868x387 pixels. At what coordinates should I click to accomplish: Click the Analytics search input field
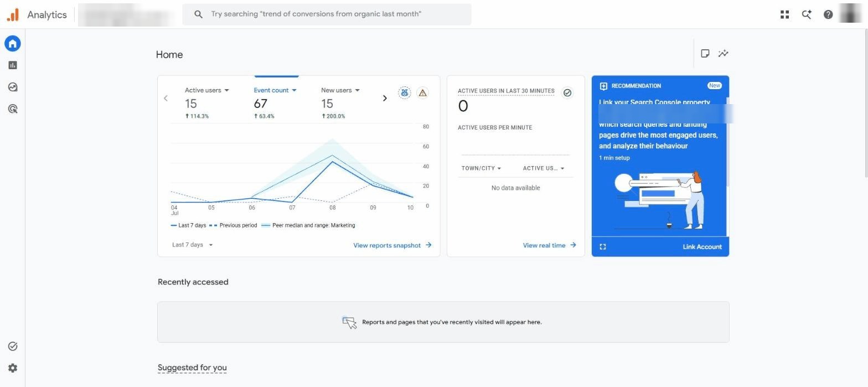(x=327, y=14)
